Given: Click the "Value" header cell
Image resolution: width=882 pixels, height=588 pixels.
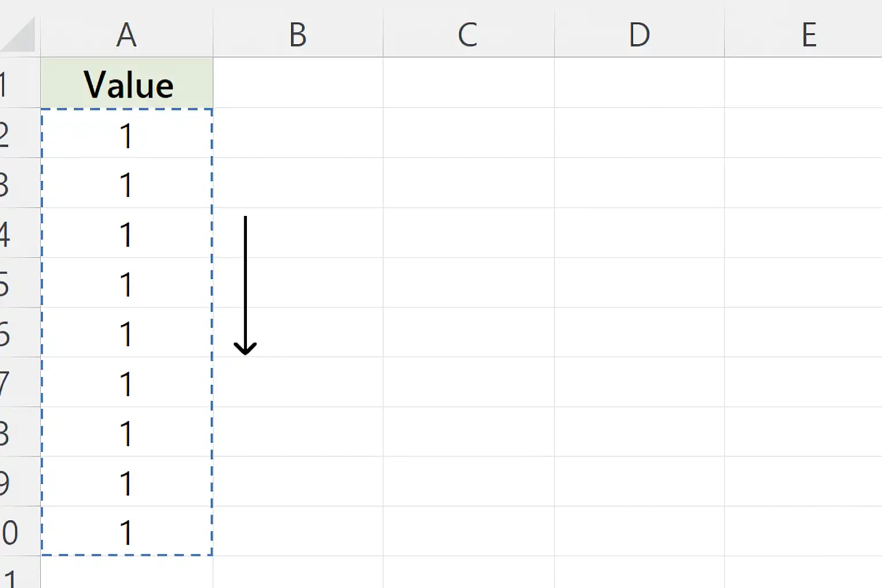Looking at the screenshot, I should click(127, 83).
